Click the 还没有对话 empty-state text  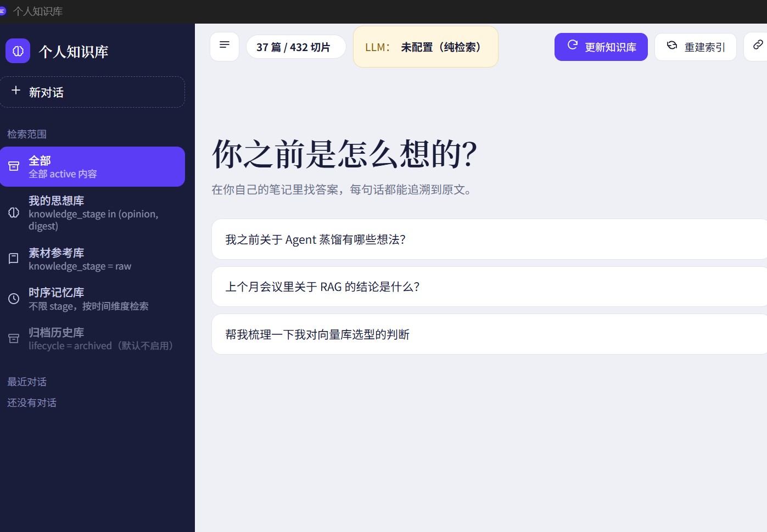click(32, 402)
